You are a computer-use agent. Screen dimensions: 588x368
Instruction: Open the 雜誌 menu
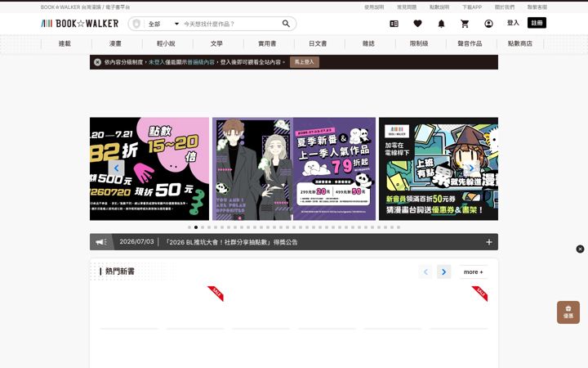[x=368, y=43]
